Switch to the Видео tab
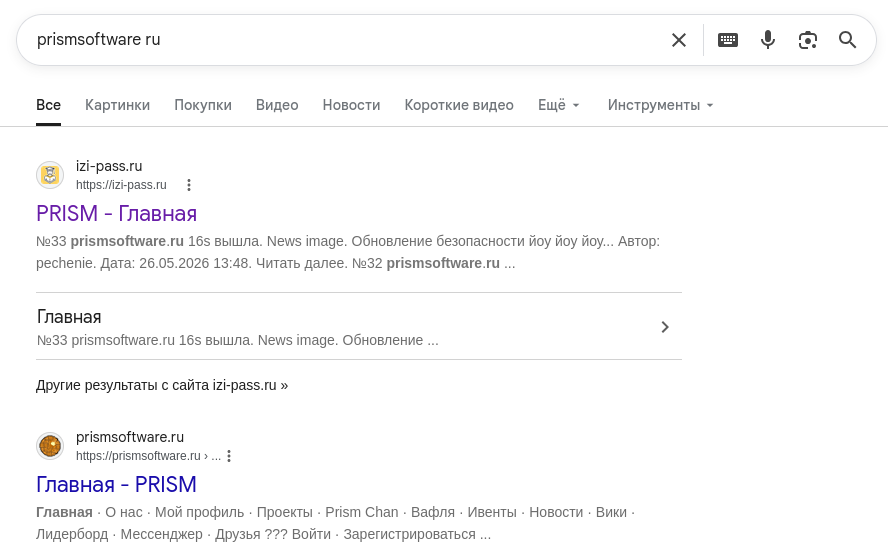The height and width of the screenshot is (557, 888). [x=277, y=105]
